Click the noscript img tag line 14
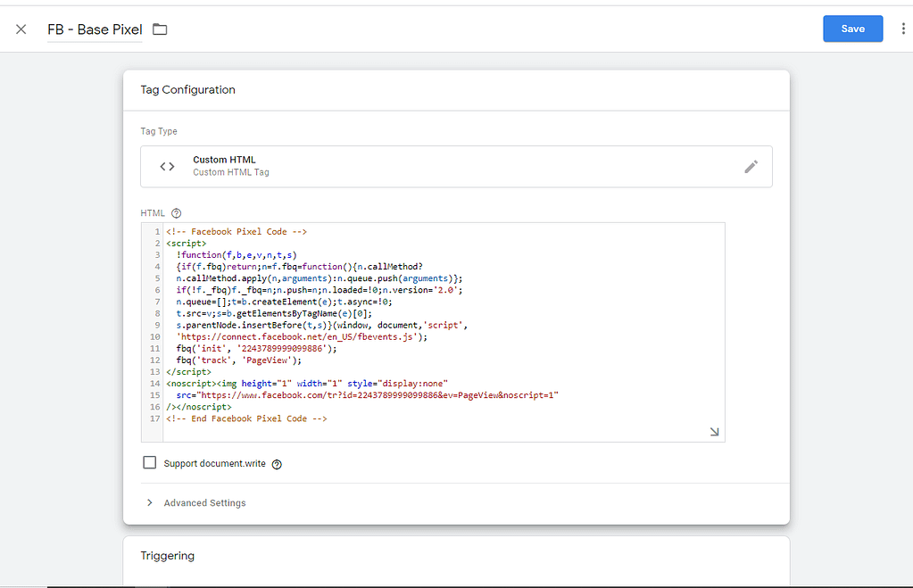 pyautogui.click(x=307, y=383)
